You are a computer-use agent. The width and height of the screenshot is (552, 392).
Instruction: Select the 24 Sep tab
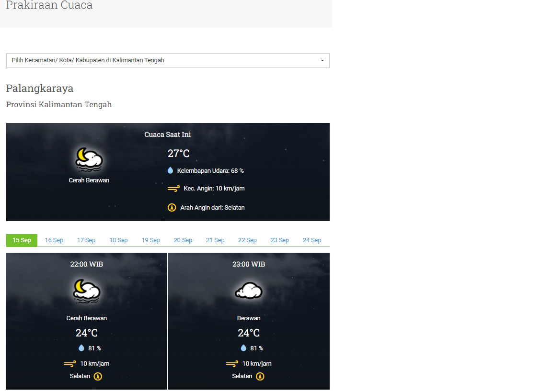[312, 240]
